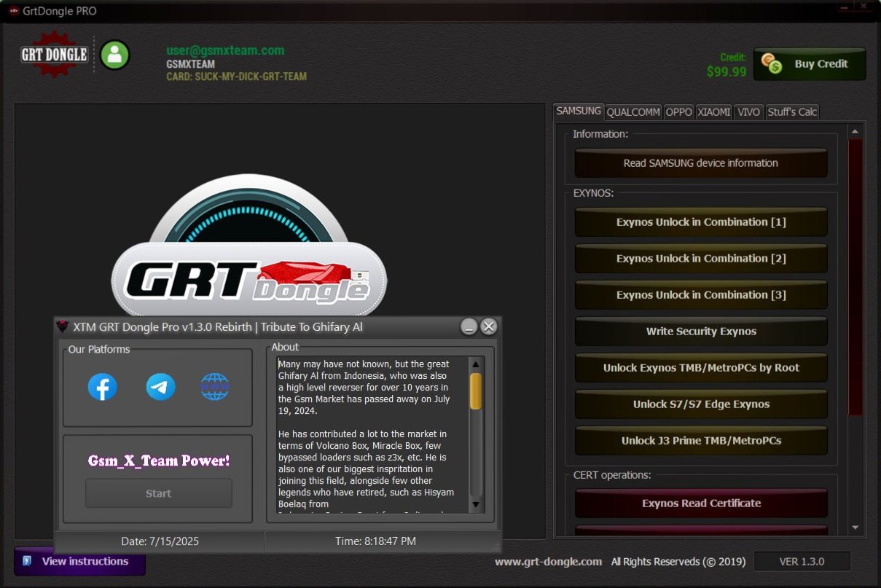This screenshot has width=881, height=588.
Task: Click the About text scrollbar down arrow
Action: pyautogui.click(x=476, y=504)
